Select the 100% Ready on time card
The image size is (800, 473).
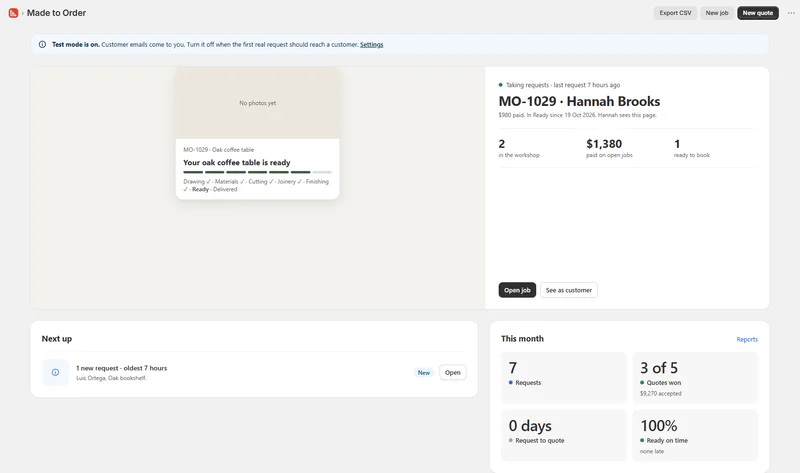pyautogui.click(x=695, y=435)
